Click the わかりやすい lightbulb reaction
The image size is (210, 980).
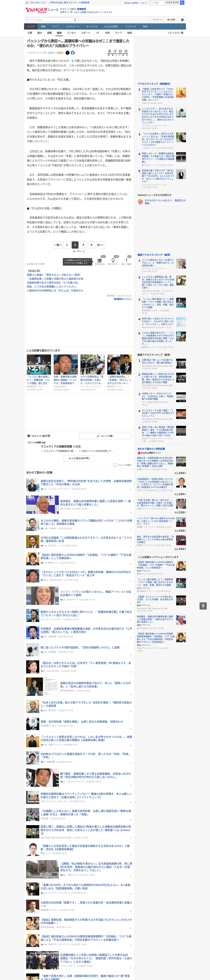pyautogui.click(x=113, y=261)
